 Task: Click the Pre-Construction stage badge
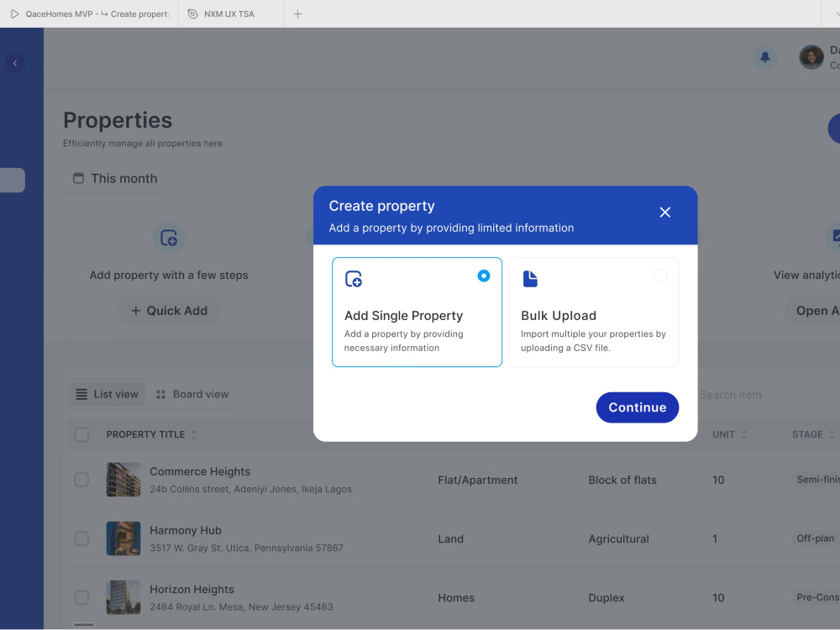816,597
